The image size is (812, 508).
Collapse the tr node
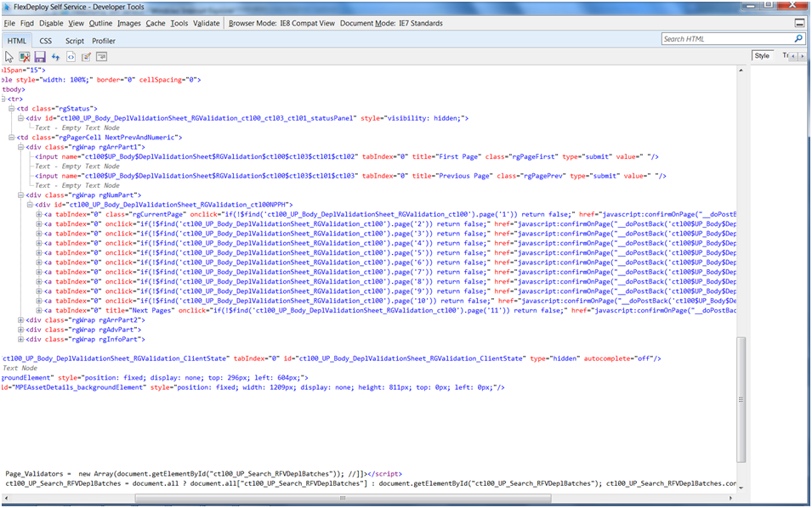click(4, 99)
